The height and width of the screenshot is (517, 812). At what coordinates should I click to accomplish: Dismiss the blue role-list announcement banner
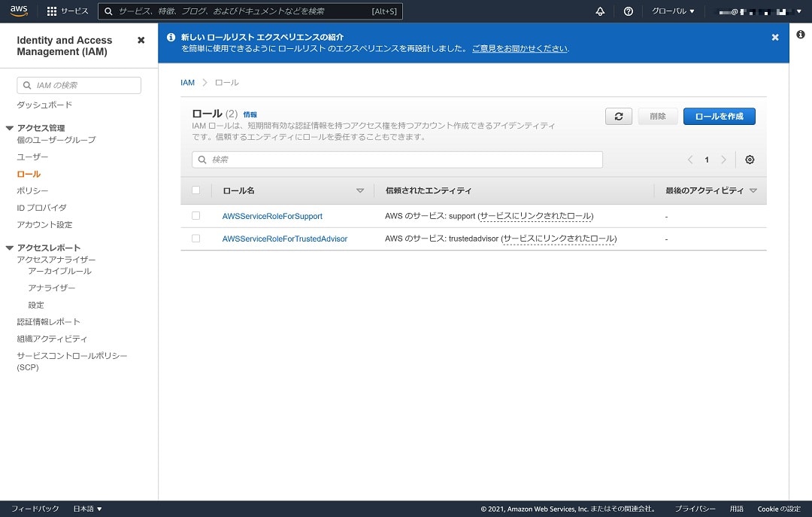774,38
